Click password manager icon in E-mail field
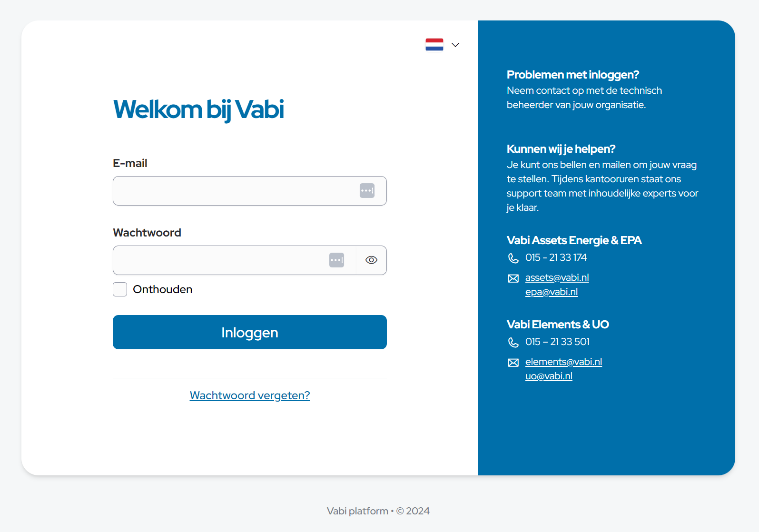This screenshot has width=759, height=532. point(367,191)
